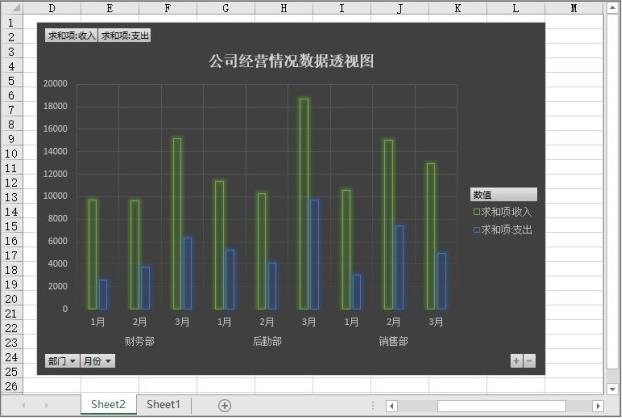The image size is (622, 418).
Task: Collapse chart field with minus button
Action: (530, 361)
